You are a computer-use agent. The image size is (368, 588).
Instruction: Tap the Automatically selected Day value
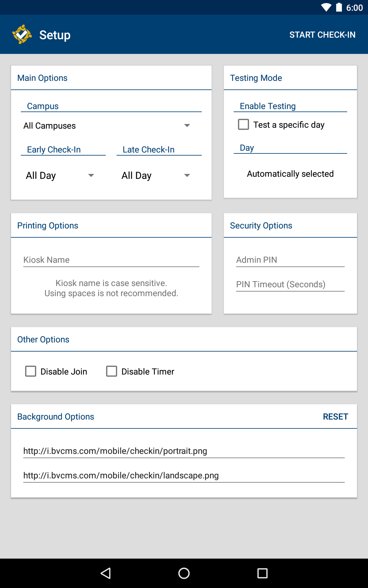[290, 174]
